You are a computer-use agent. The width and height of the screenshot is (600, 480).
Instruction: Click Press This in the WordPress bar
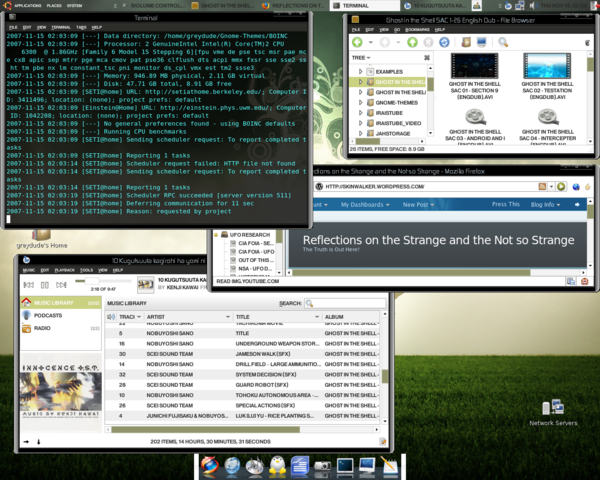coord(505,204)
